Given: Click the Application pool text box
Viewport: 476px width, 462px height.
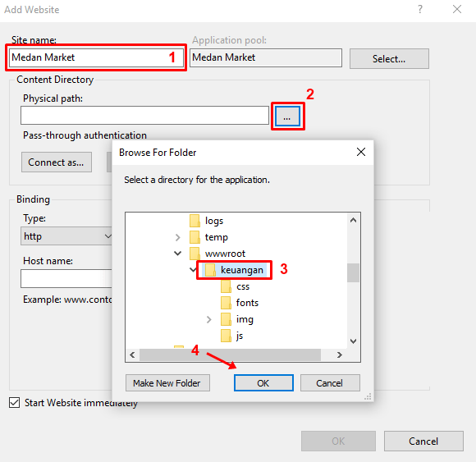Looking at the screenshot, I should [266, 57].
